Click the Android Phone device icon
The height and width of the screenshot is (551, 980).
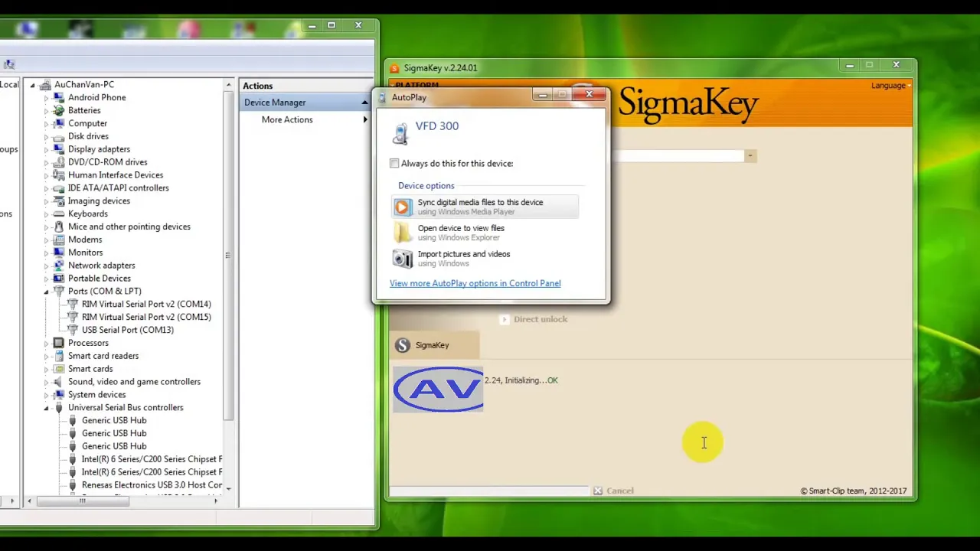click(59, 97)
